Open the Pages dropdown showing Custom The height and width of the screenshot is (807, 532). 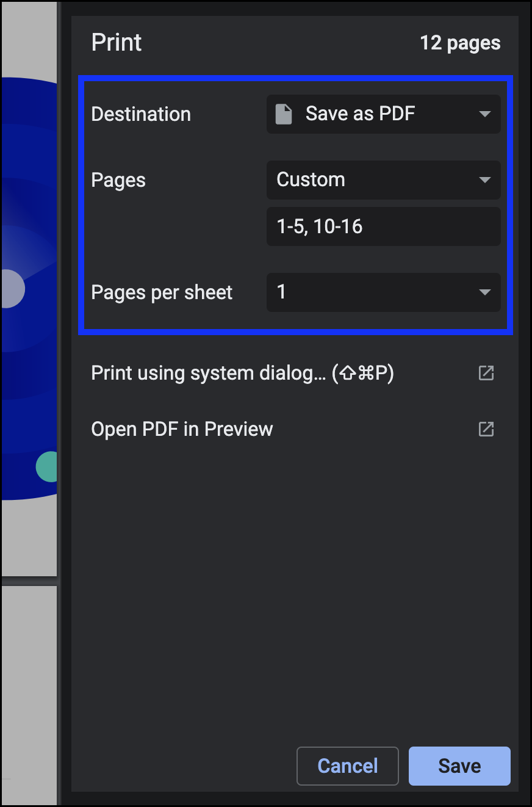[384, 180]
